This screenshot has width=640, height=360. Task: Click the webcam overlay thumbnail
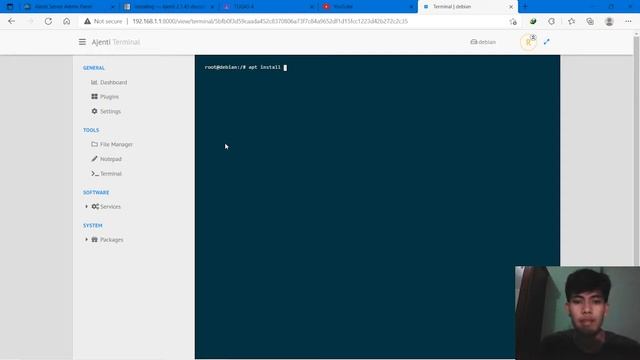(x=578, y=313)
